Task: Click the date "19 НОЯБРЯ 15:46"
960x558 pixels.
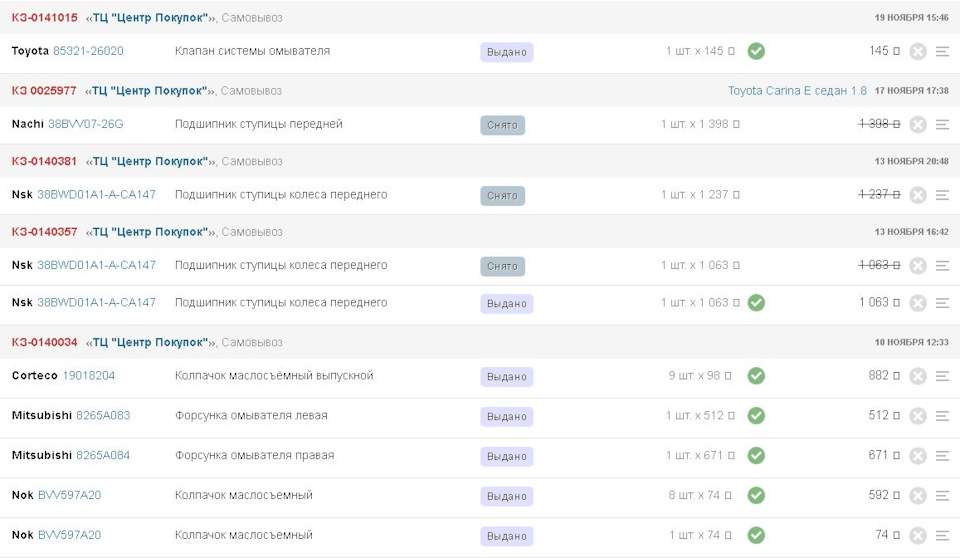Action: [911, 18]
